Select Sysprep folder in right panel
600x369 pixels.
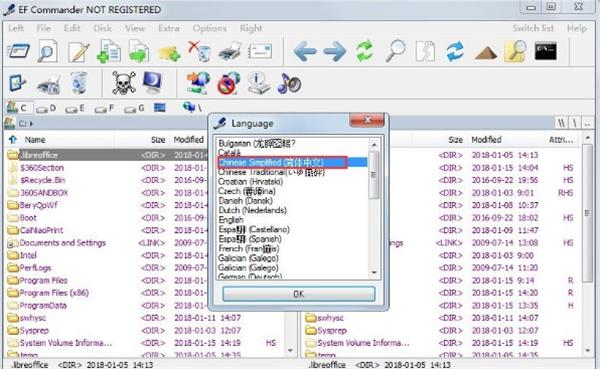coord(332,330)
